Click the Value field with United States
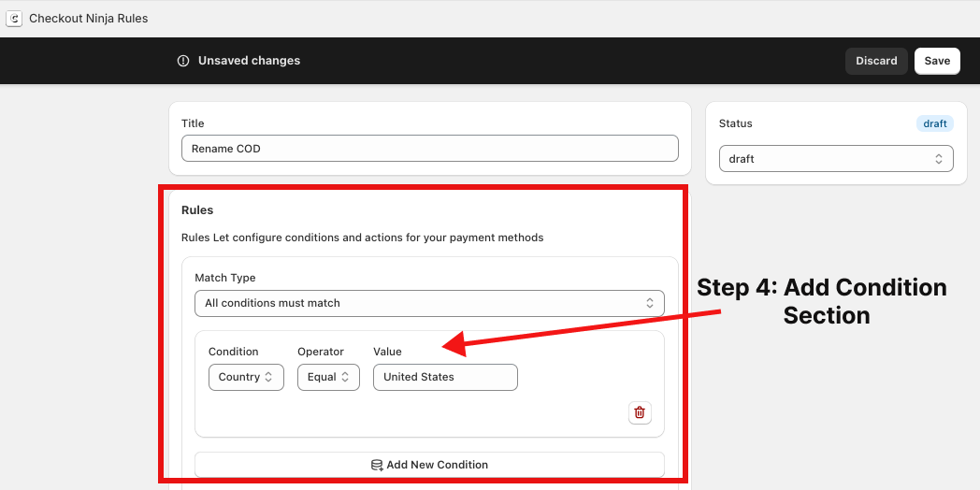 click(445, 377)
